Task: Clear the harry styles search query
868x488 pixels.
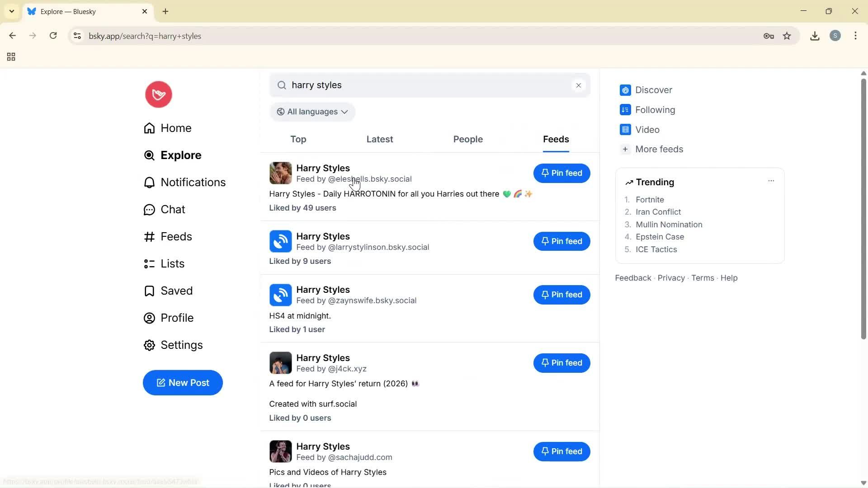Action: [579, 85]
